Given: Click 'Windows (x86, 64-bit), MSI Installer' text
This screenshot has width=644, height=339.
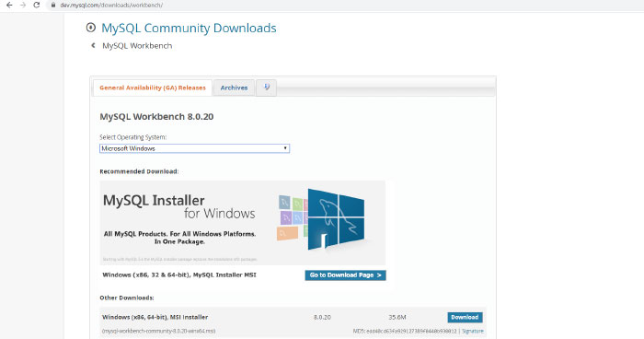Looking at the screenshot, I should tap(155, 317).
